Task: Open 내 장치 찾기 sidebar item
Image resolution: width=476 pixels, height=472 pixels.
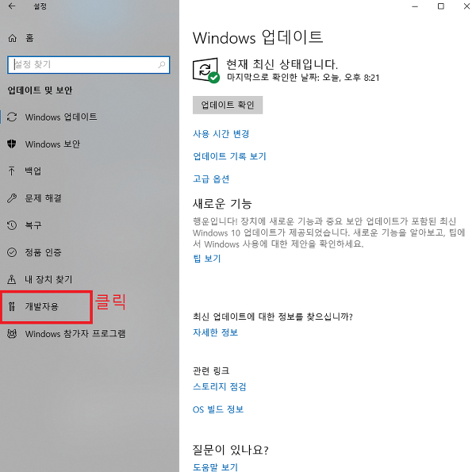Action: (48, 279)
